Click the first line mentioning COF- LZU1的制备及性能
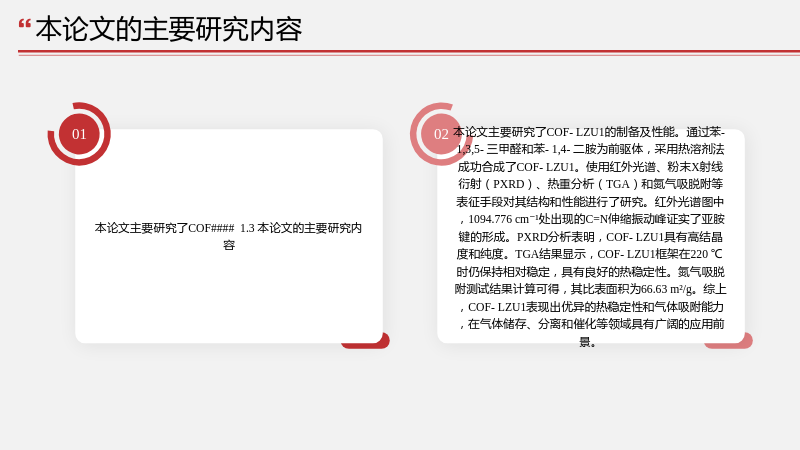This screenshot has width=800, height=450. pyautogui.click(x=589, y=132)
